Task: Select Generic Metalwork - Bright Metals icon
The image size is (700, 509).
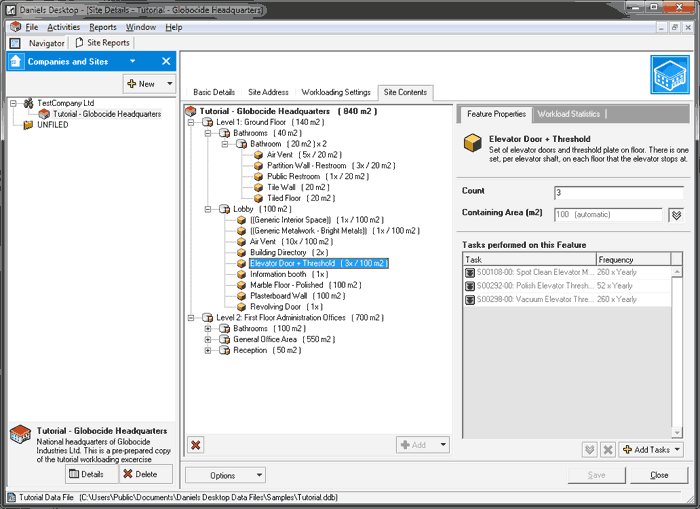Action: point(242,231)
